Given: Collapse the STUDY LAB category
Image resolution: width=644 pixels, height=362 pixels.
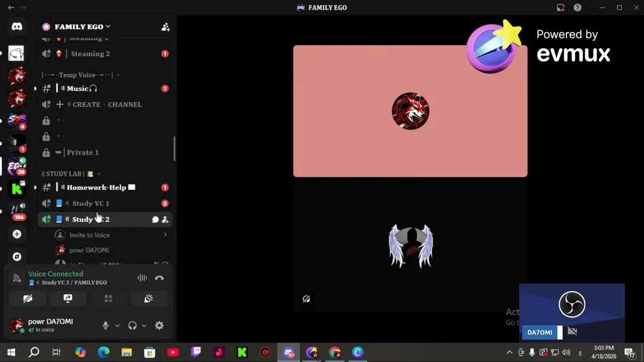Looking at the screenshot, I should [x=71, y=174].
